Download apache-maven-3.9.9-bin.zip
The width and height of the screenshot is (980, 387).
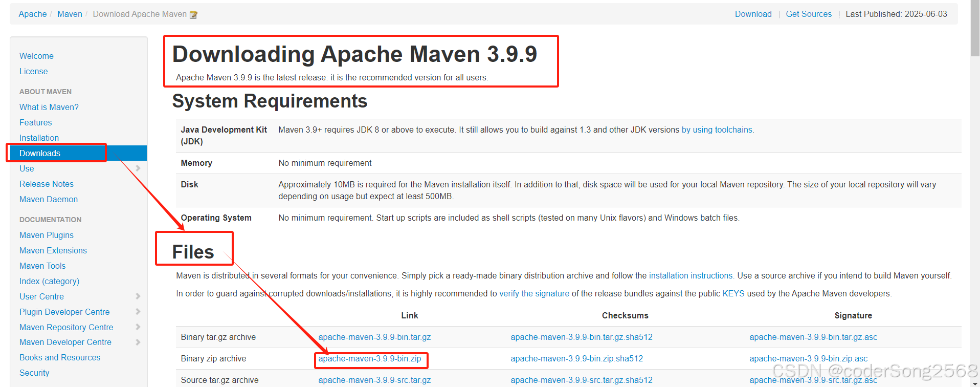click(370, 359)
